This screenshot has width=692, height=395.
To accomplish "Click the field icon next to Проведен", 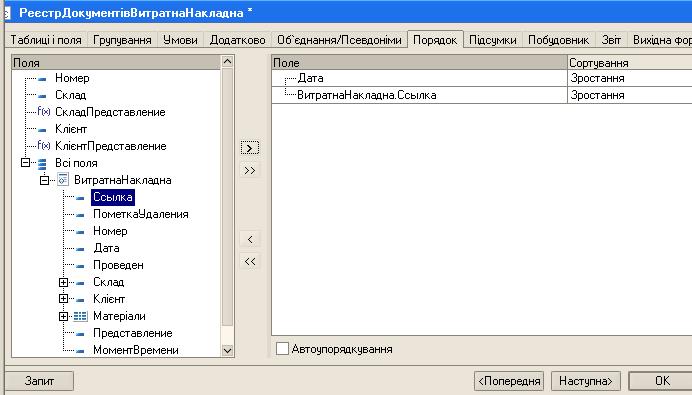I will click(80, 266).
